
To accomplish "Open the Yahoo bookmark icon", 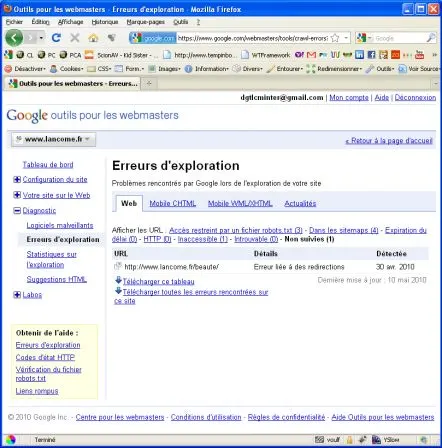I will pyautogui.click(x=299, y=55).
